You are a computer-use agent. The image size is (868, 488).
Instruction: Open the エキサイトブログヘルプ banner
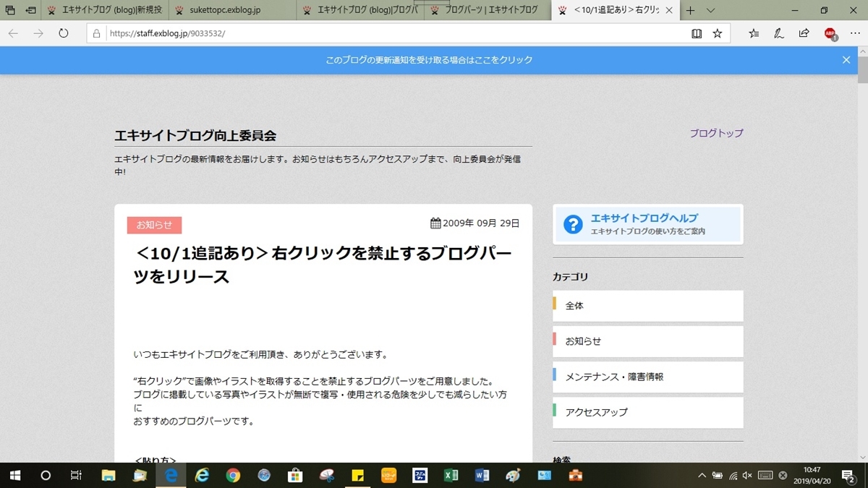[x=648, y=224]
